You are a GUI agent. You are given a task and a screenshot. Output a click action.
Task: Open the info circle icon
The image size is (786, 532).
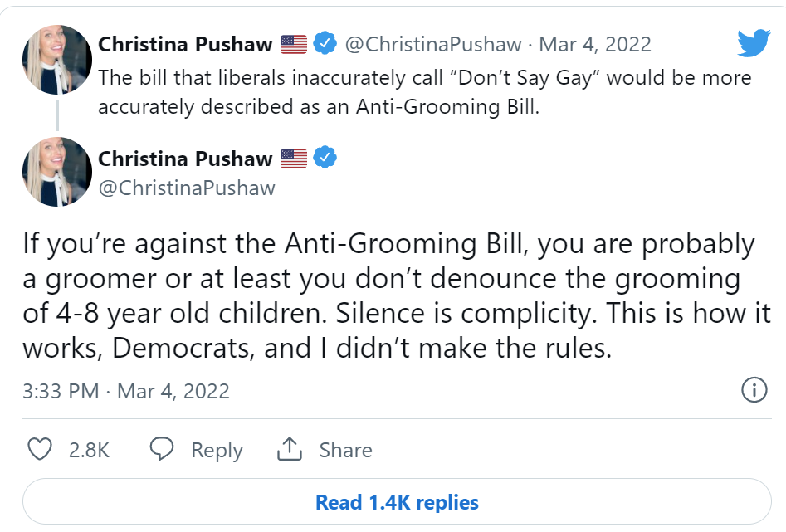pos(753,390)
